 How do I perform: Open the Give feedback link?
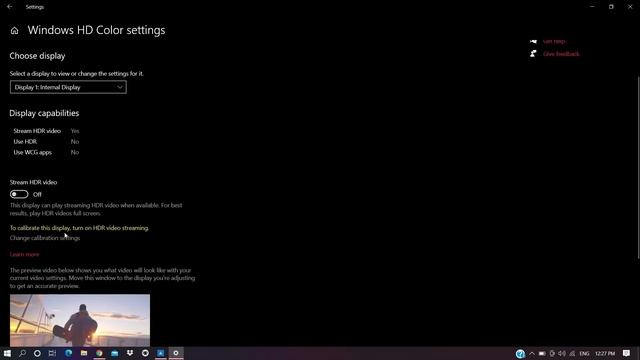[561, 54]
